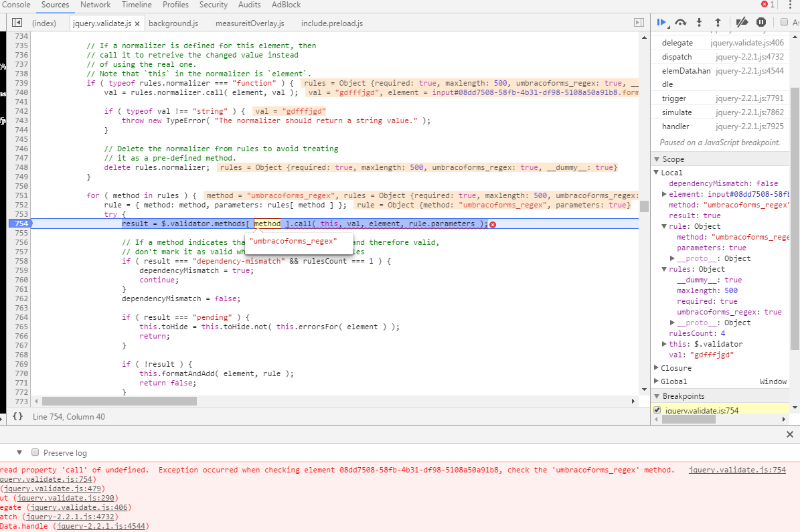
Task: Click the code pane vertical scrollbar thumb
Action: click(645, 206)
